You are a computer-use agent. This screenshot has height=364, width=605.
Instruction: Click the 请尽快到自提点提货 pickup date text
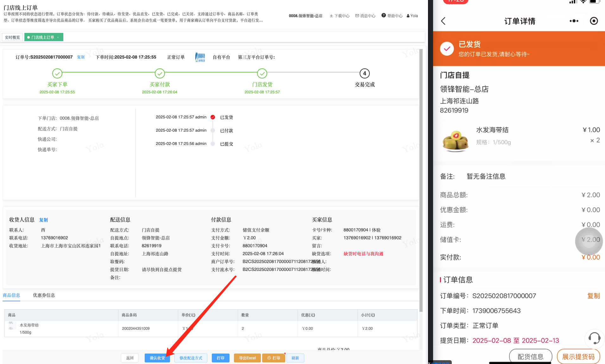(162, 270)
